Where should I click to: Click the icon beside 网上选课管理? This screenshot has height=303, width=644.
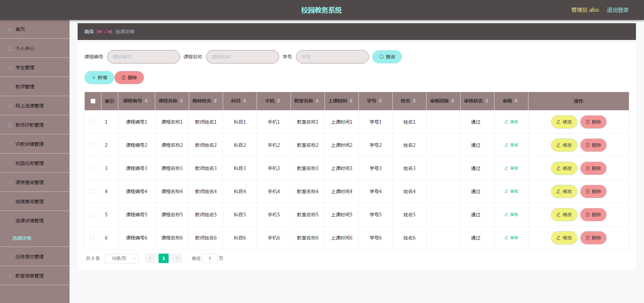[x=10, y=106]
